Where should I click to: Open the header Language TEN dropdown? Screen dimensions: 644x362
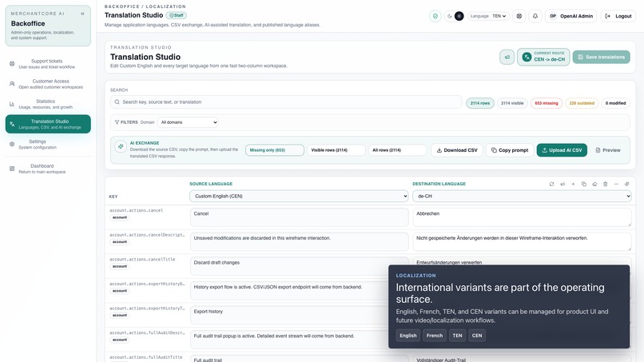(488, 16)
